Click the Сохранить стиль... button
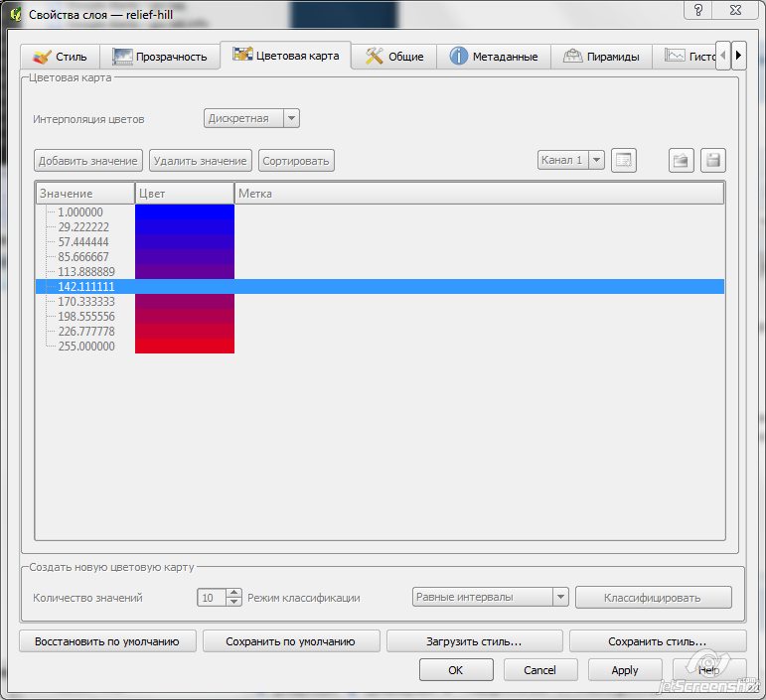Viewport: 766px width, 700px height. 658,641
